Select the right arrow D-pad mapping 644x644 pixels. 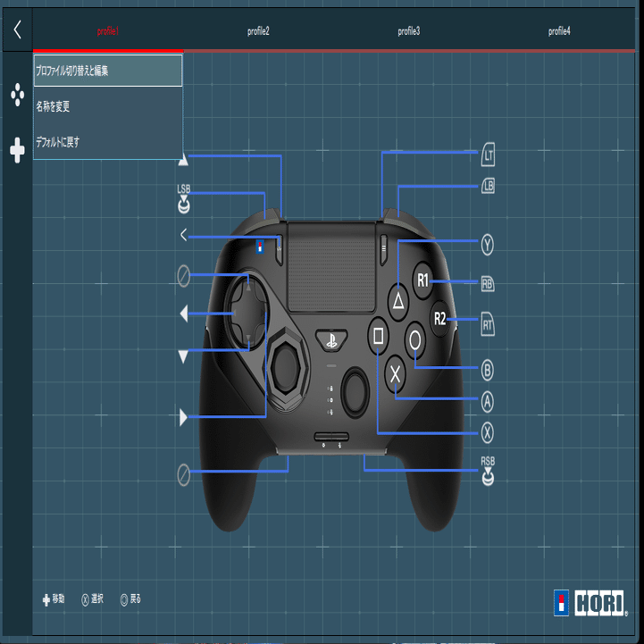[184, 417]
